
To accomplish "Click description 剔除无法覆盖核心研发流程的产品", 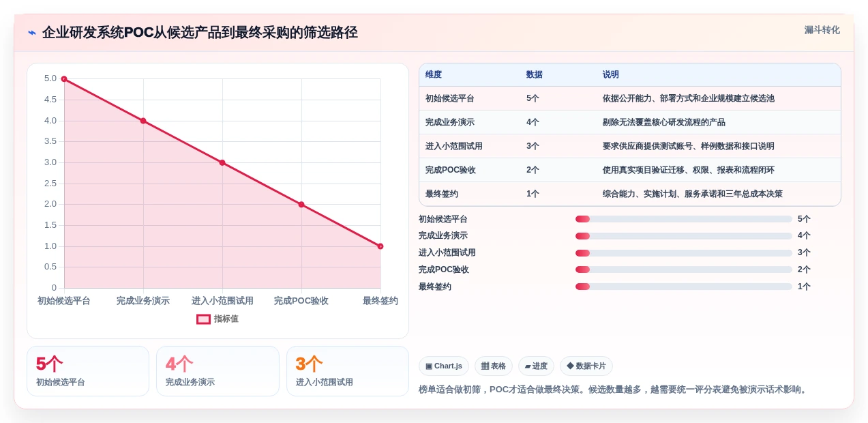I will 664,122.
